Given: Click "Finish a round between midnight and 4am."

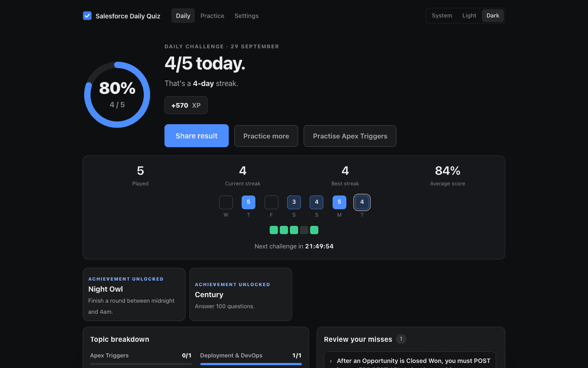Looking at the screenshot, I should pyautogui.click(x=131, y=306).
